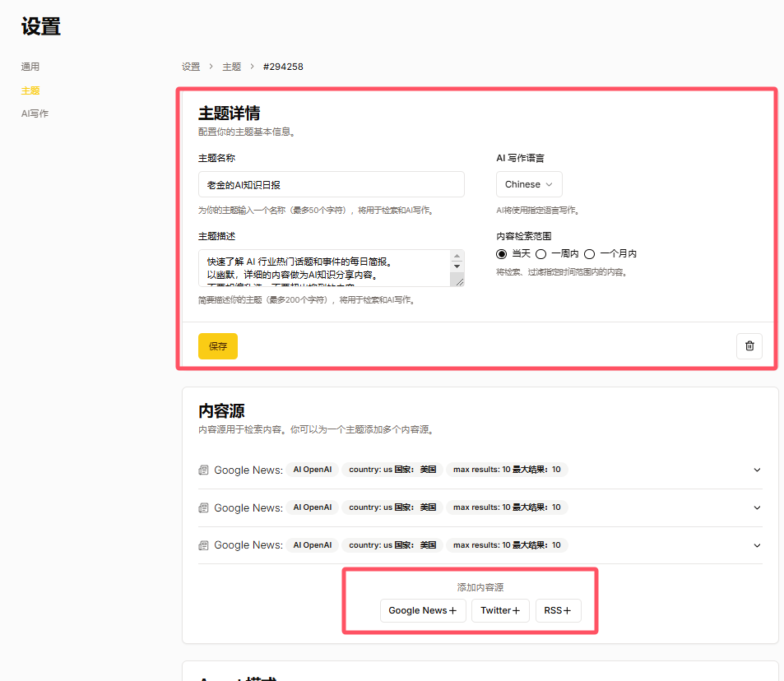Click the description textarea resize handle
Image resolution: width=784 pixels, height=681 pixels.
[459, 281]
